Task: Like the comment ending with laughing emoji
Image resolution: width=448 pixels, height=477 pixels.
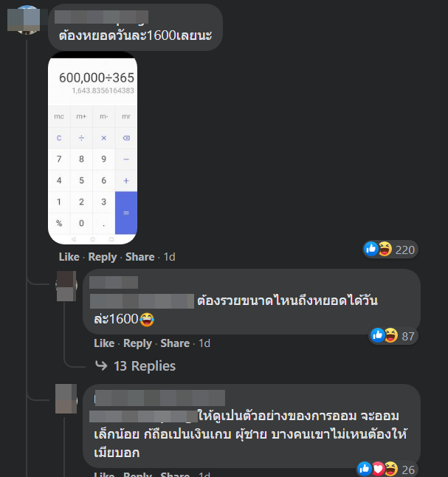Action: point(104,343)
